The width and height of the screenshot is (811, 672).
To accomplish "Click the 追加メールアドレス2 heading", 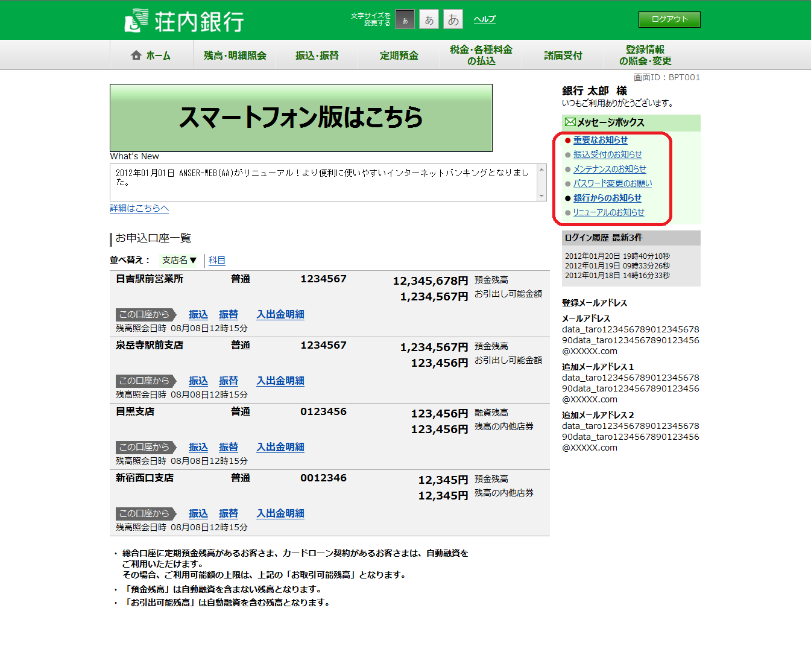I will [598, 415].
